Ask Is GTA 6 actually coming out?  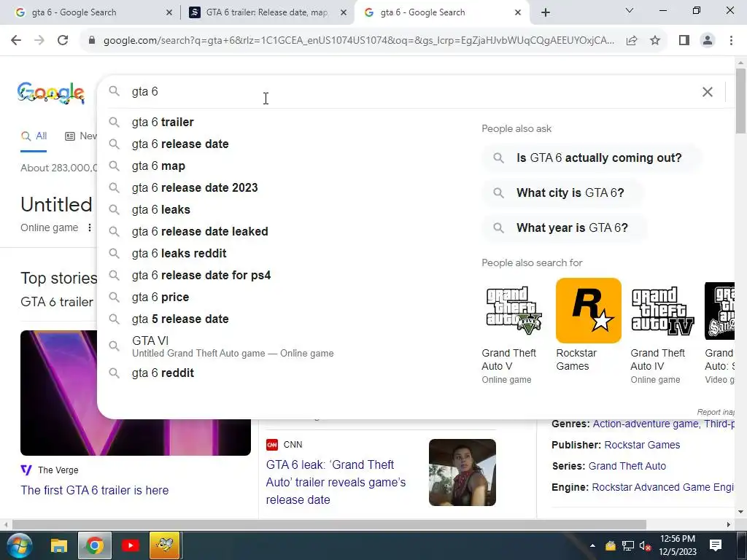[x=591, y=157]
